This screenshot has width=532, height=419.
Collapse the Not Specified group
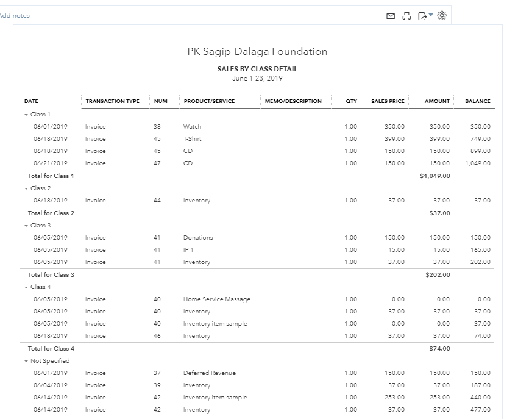point(26,361)
